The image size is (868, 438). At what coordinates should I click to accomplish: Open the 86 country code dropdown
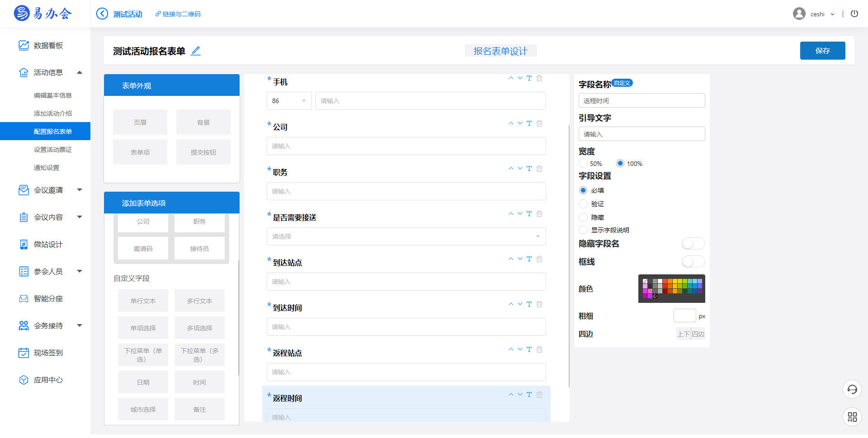click(x=289, y=101)
